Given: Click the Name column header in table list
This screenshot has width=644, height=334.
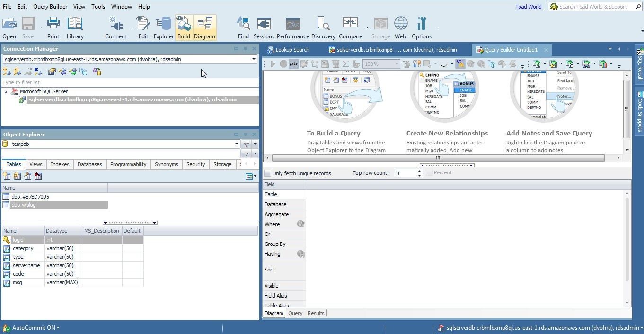Looking at the screenshot, I should point(54,188).
